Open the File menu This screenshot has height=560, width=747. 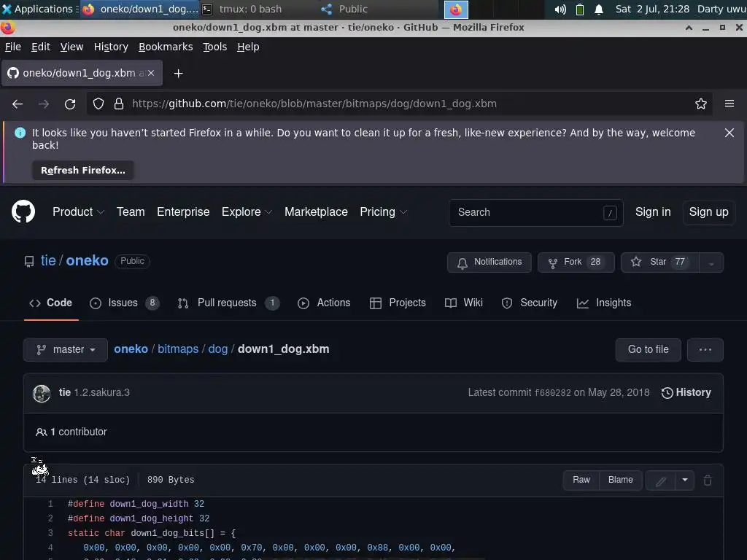pos(13,47)
